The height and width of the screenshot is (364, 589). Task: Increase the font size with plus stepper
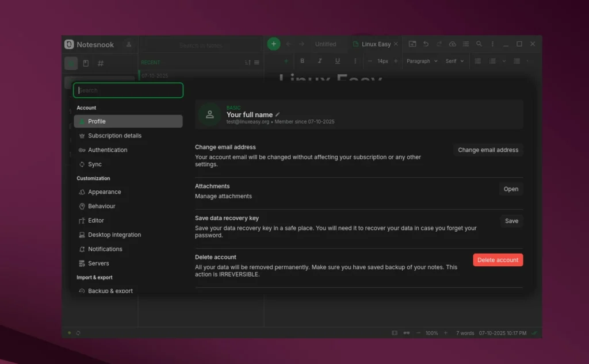tap(396, 61)
